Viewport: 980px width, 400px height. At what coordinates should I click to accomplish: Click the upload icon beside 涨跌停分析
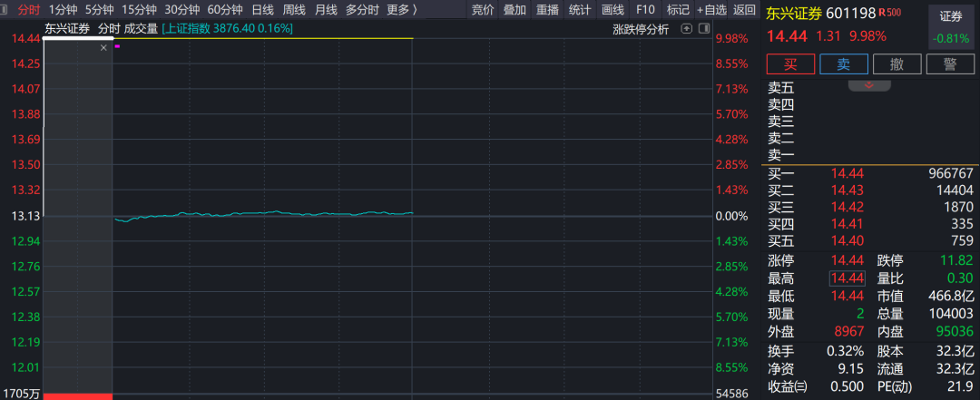pos(687,28)
